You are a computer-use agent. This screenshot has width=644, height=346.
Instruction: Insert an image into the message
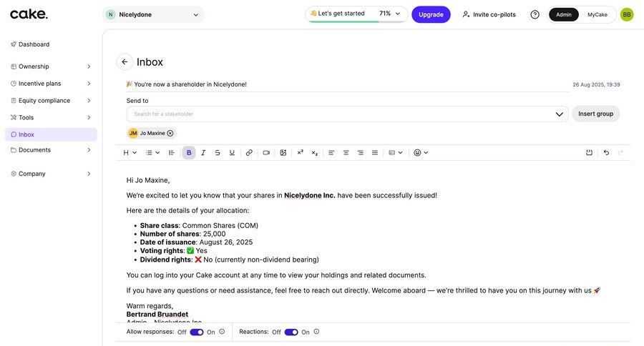[x=283, y=152]
